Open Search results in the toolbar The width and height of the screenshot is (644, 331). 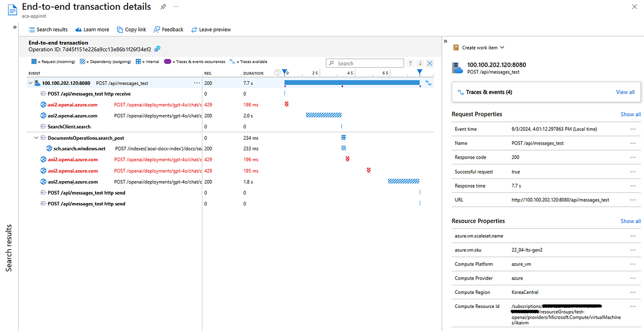pos(48,30)
